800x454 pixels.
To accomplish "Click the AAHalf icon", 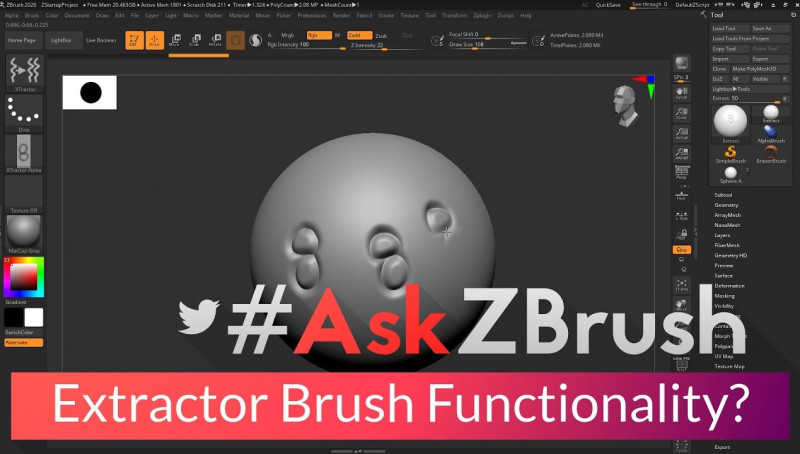I will tap(682, 153).
